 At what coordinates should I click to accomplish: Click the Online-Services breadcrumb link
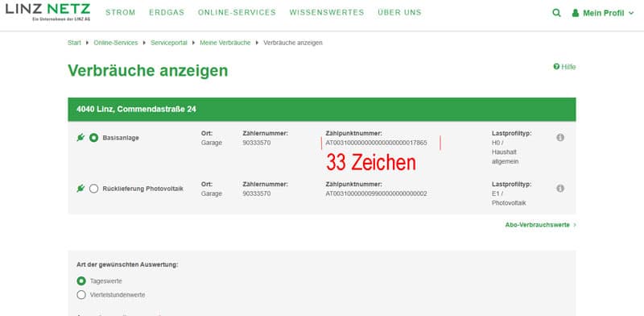[x=116, y=43]
